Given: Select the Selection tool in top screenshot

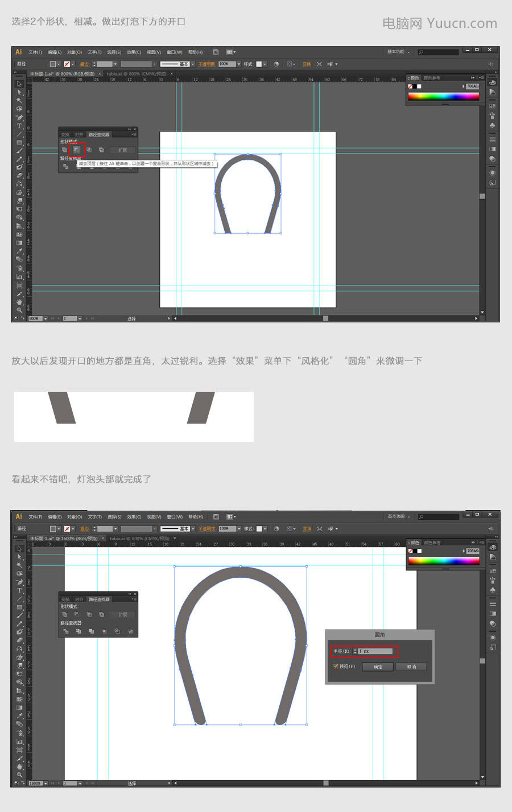Looking at the screenshot, I should coord(19,84).
